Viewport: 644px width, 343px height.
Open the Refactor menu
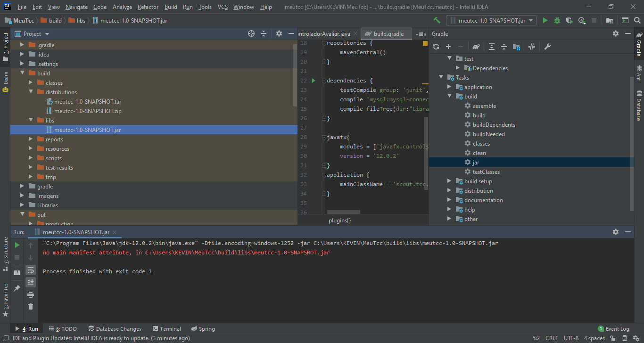(148, 7)
